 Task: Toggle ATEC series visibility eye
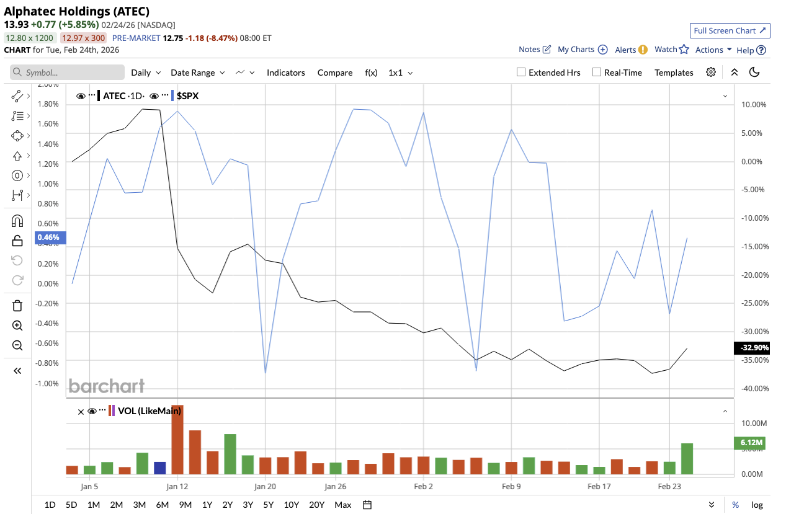click(x=81, y=96)
